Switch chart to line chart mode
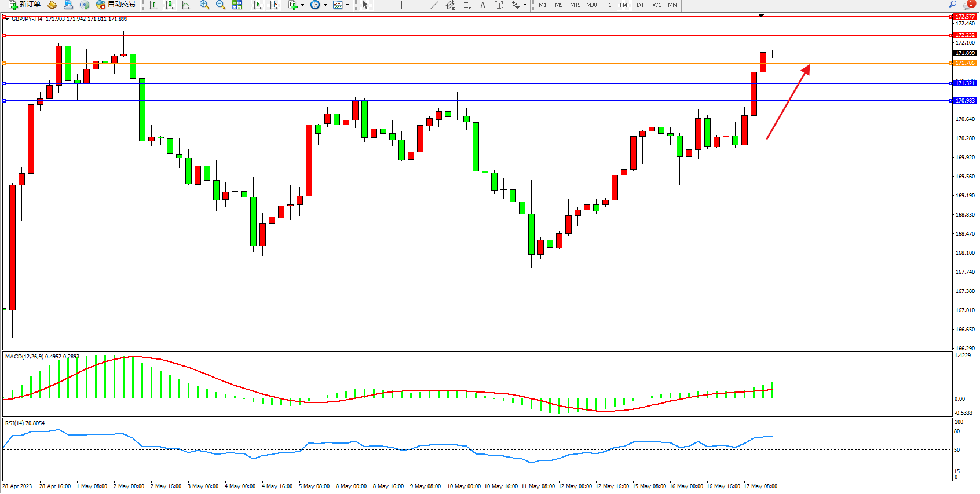 coord(185,5)
